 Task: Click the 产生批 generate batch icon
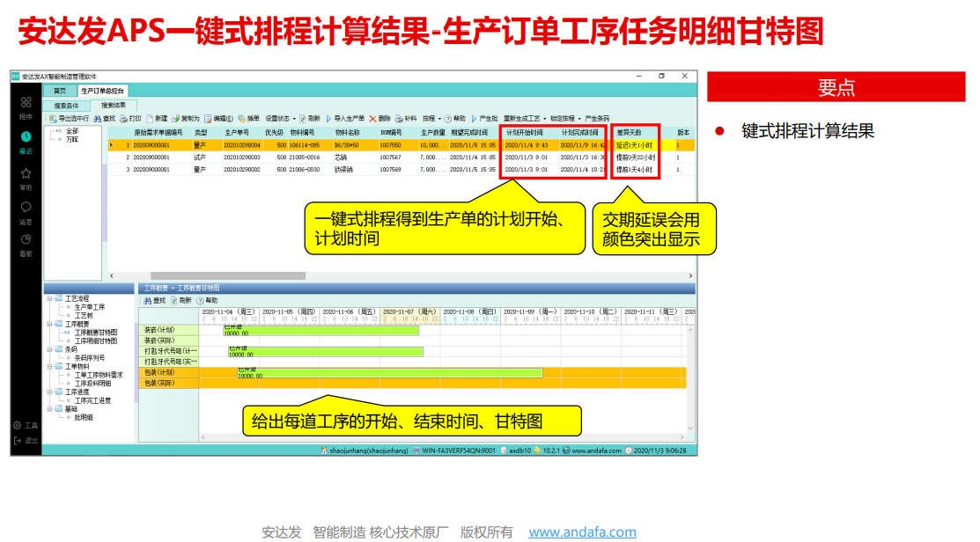[x=475, y=119]
